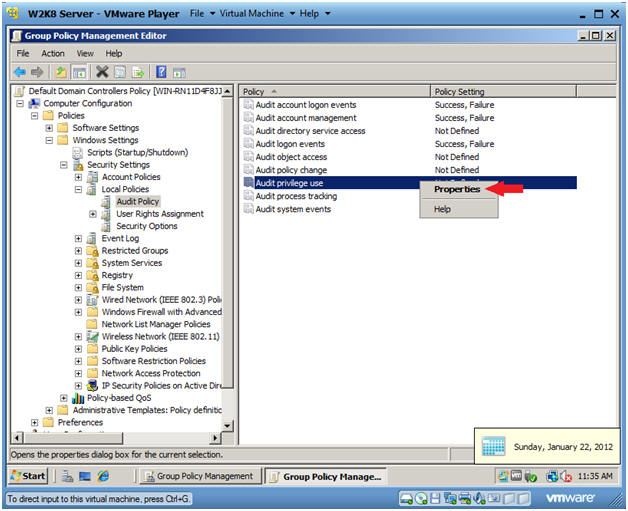
Task: Collapse the Security Settings node
Action: click(64, 165)
